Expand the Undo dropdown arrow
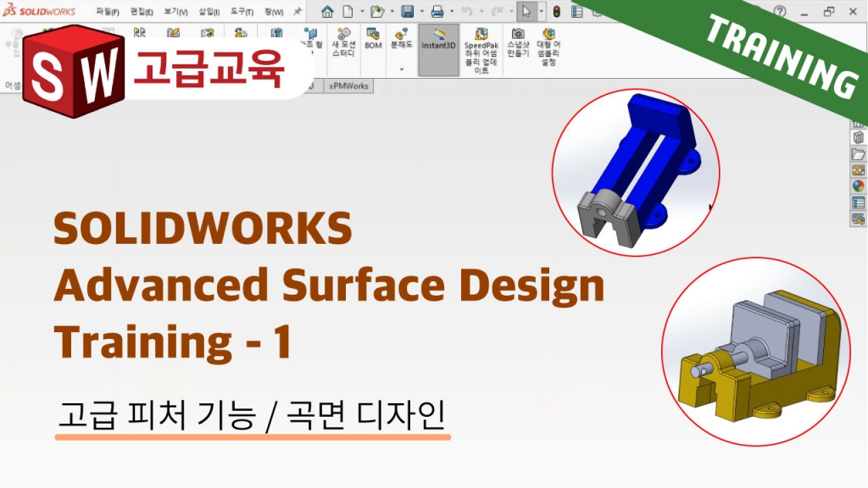 (x=481, y=11)
